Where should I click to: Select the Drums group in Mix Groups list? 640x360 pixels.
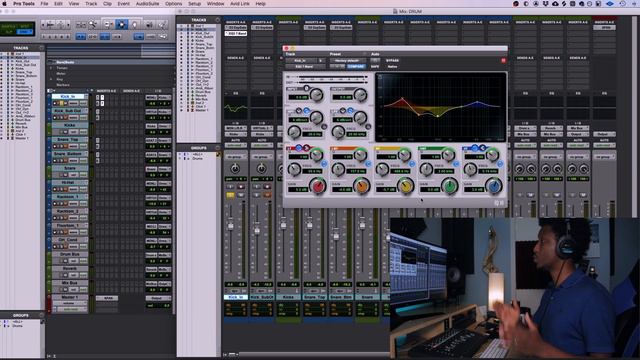(x=198, y=158)
